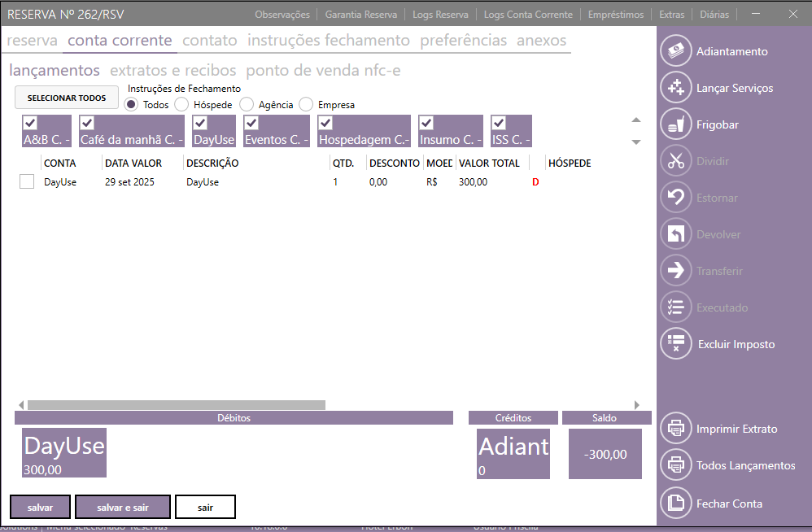Uncheck the Hospedagem C. category checkbox
812x532 pixels.
[325, 123]
